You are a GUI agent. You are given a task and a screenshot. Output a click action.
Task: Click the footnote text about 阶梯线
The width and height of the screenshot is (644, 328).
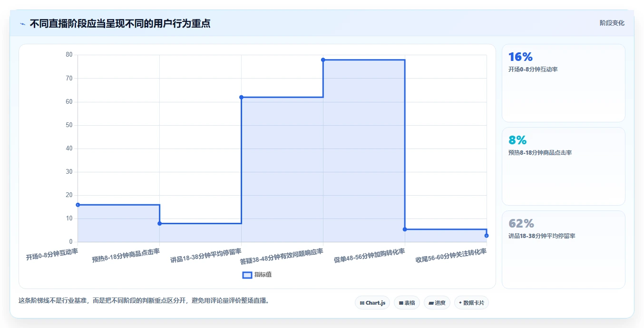[x=144, y=301]
